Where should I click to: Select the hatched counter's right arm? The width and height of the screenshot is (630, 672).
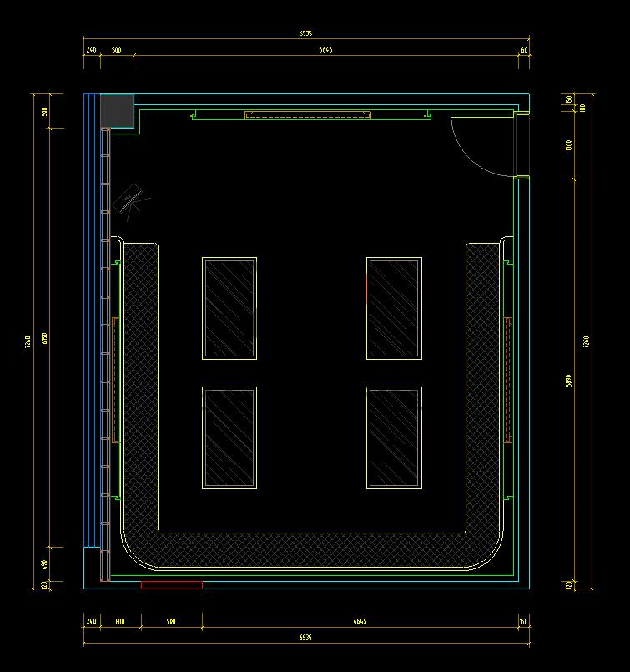(x=481, y=384)
